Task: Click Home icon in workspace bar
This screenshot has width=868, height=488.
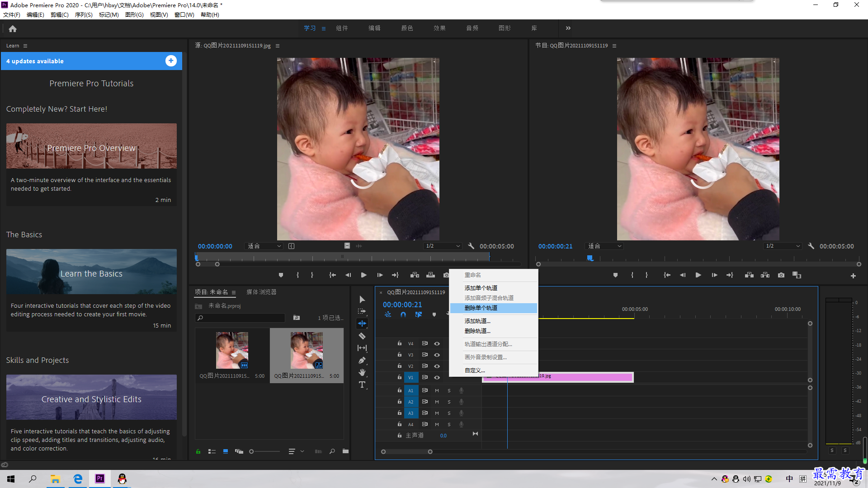Action: (13, 28)
